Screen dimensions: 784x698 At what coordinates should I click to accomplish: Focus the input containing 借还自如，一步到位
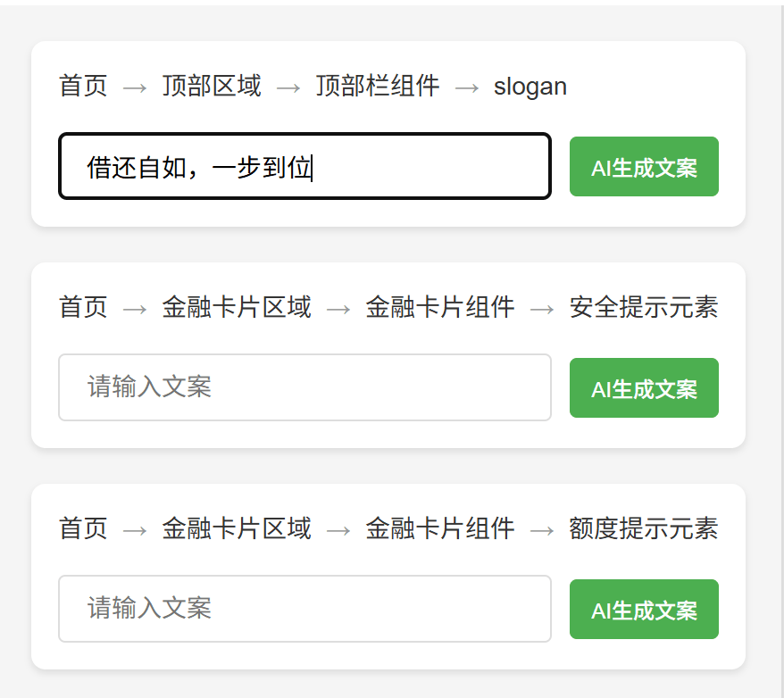(x=304, y=167)
